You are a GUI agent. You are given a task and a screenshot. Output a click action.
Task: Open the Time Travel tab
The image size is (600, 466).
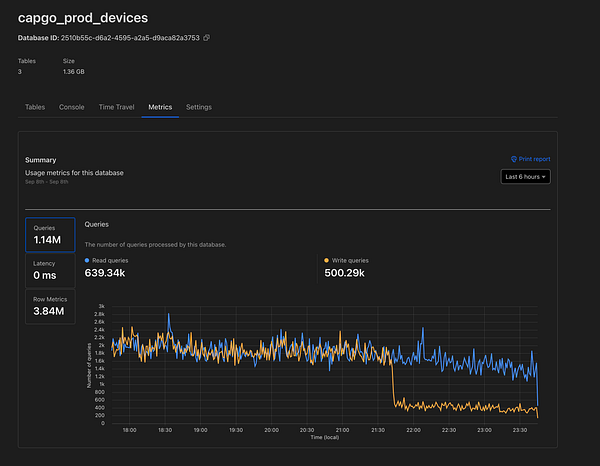[x=118, y=107]
